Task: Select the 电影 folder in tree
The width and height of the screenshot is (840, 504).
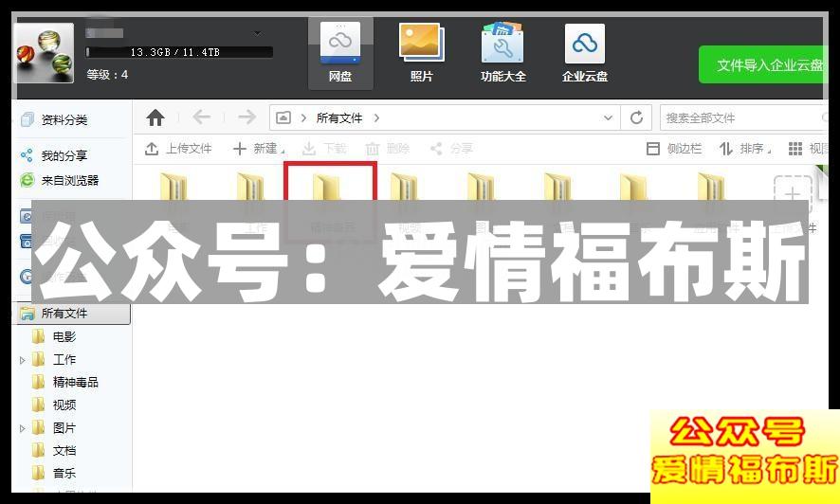Action: [x=64, y=336]
